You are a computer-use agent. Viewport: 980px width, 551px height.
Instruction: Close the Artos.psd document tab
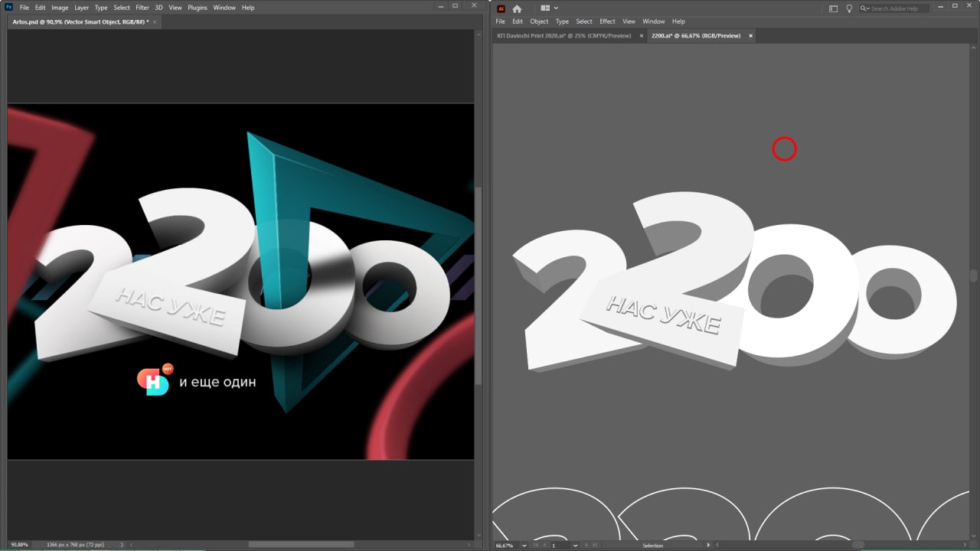155,22
